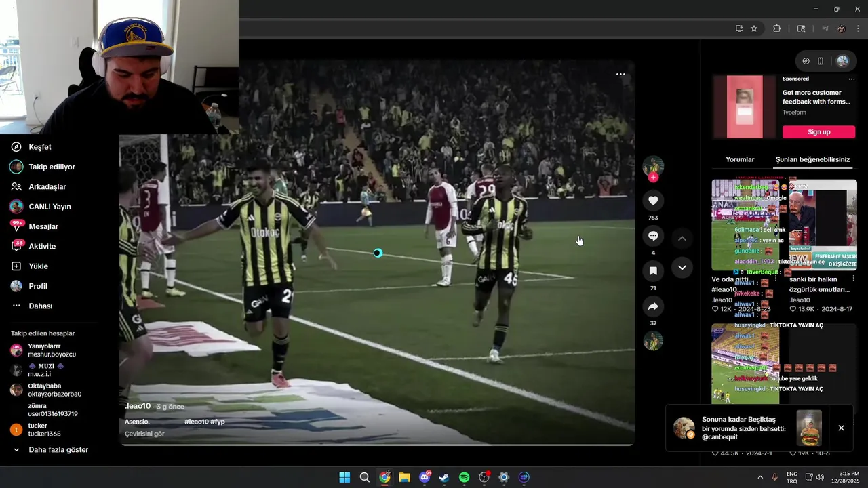Click the Mesajlar icon with 99+ badge
Screen dimensions: 868x488
tap(16, 226)
